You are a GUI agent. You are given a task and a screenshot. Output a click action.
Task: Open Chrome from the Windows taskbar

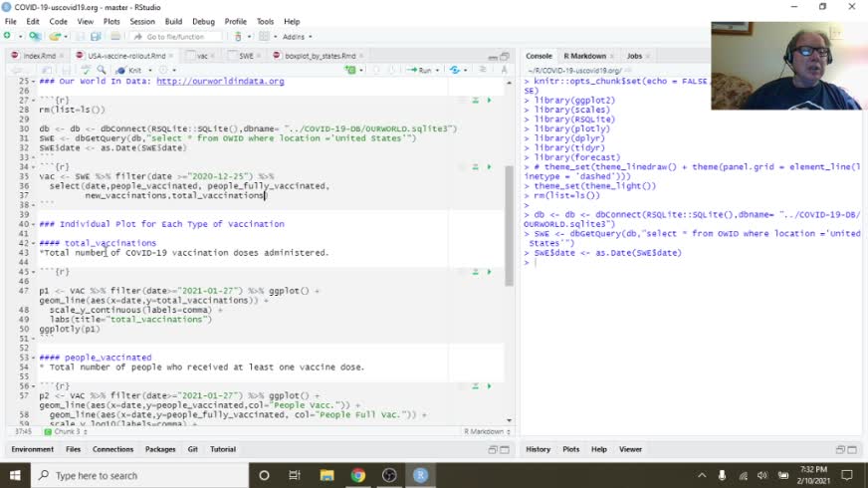(358, 475)
